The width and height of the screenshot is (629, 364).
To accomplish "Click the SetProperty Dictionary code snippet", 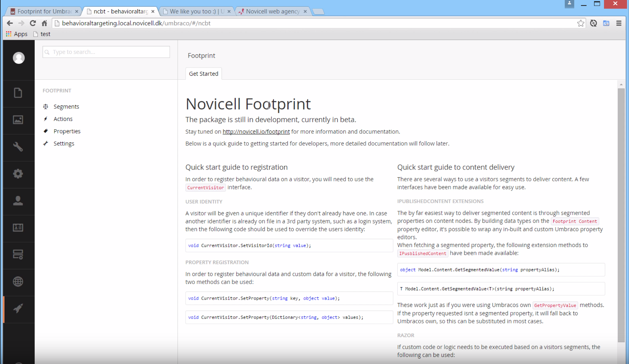I will click(x=289, y=317).
